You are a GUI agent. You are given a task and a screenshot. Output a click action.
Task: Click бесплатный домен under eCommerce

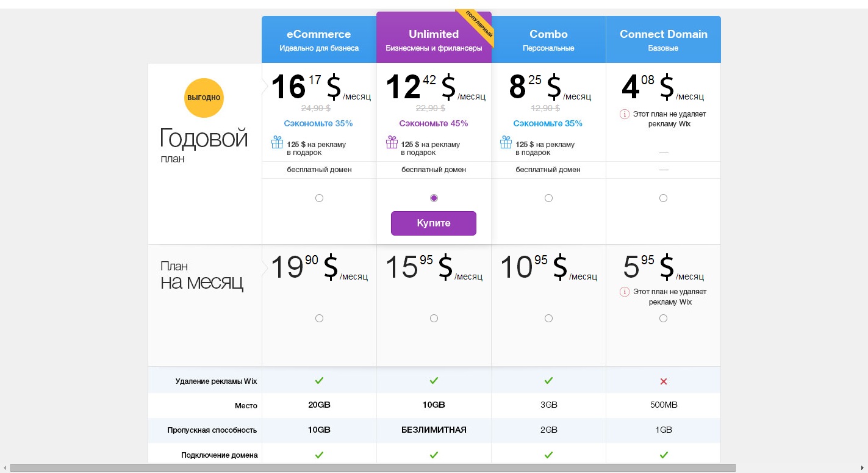319,170
